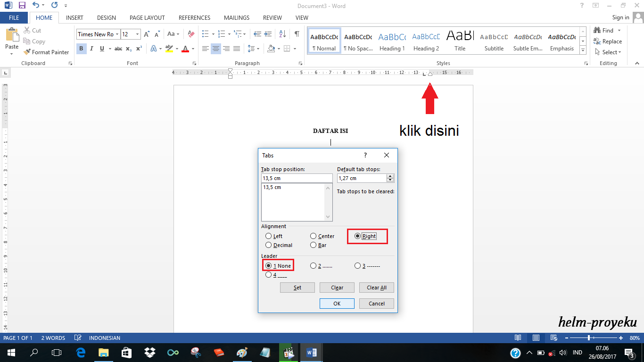This screenshot has width=644, height=362.
Task: Switch document to Read Mode view
Action: coord(518,338)
